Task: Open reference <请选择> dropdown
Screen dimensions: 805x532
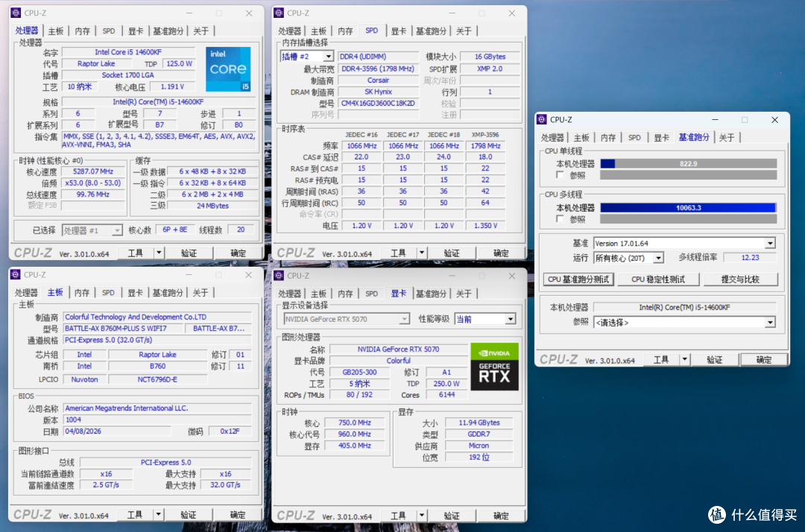Action: 770,322
